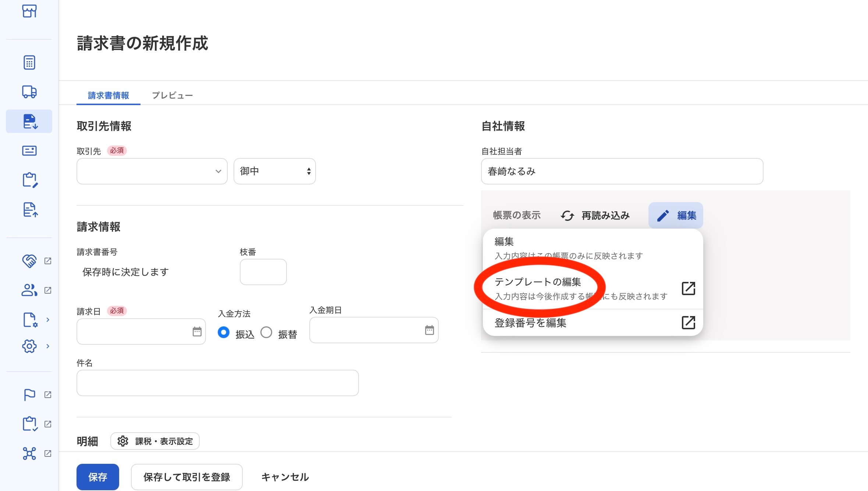Open the delivery truck sidebar icon
Viewport: 868px width, 491px height.
[x=29, y=92]
